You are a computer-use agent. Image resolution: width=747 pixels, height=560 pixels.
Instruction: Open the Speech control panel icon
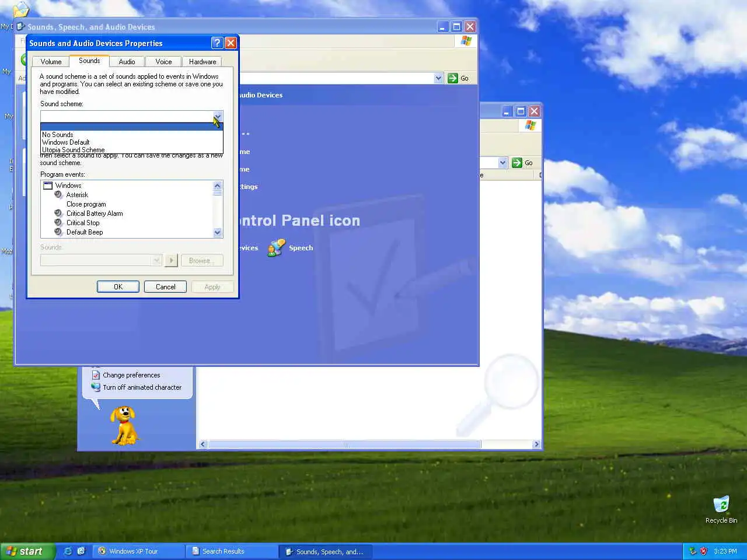(x=276, y=248)
